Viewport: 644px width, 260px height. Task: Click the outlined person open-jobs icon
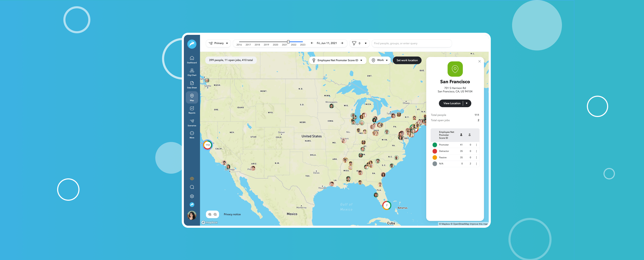pos(469,135)
